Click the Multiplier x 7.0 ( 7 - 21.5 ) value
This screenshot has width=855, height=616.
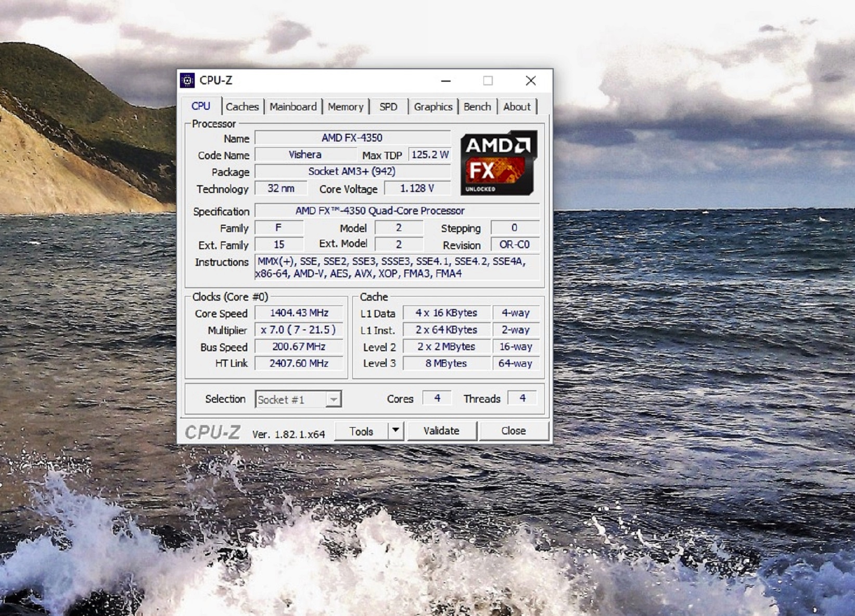point(299,330)
